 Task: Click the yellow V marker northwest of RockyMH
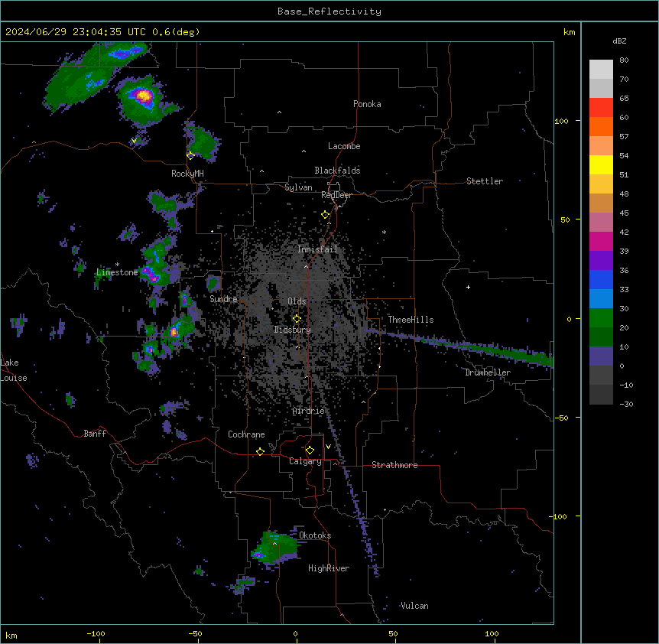[134, 141]
